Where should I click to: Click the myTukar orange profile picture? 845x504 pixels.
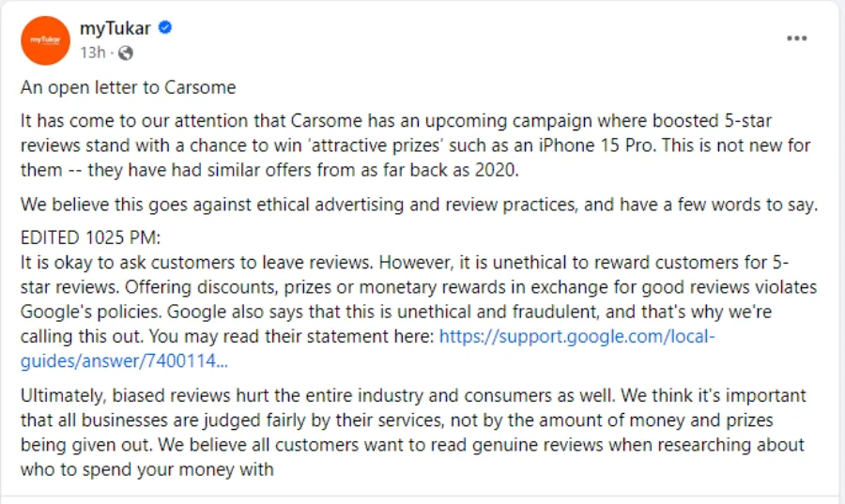[45, 40]
